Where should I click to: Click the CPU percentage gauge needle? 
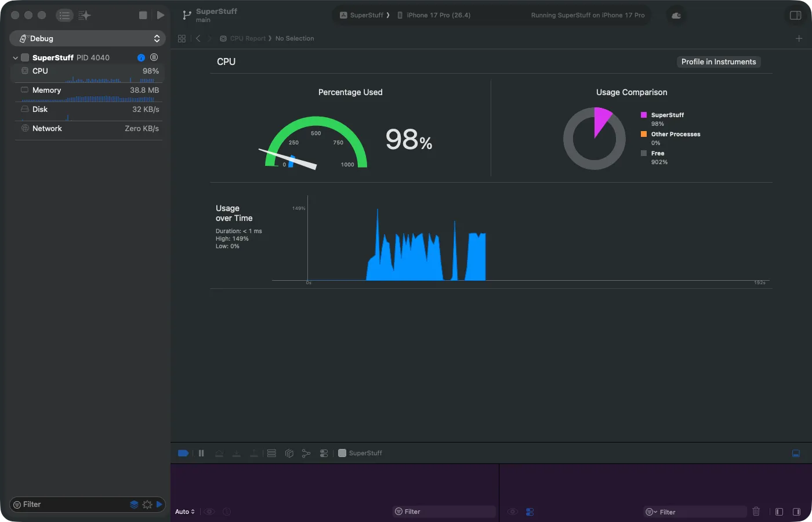288,158
